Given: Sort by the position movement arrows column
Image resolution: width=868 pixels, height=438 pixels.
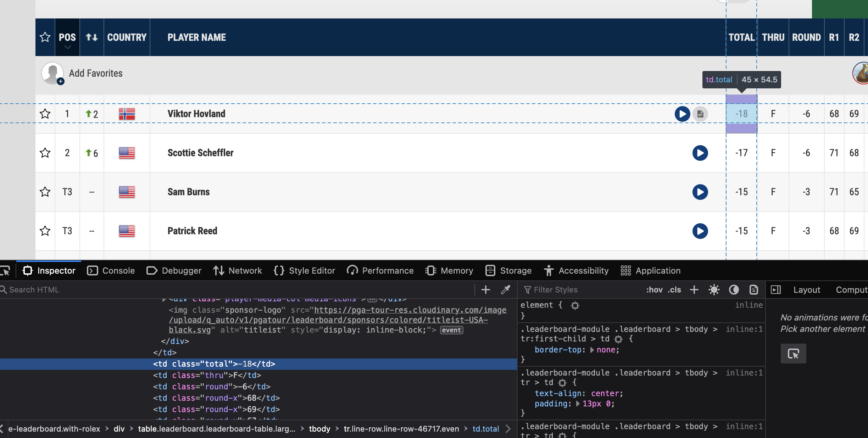Looking at the screenshot, I should tap(92, 37).
